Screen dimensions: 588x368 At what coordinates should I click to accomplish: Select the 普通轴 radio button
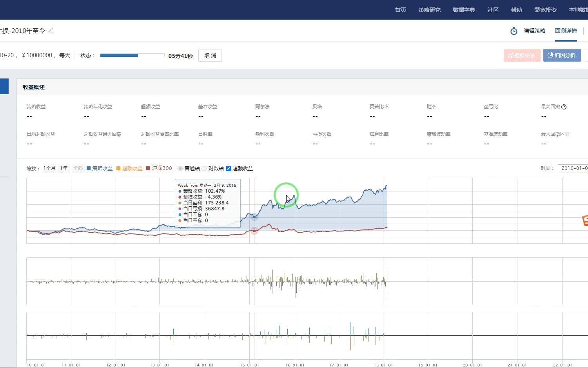coord(180,168)
